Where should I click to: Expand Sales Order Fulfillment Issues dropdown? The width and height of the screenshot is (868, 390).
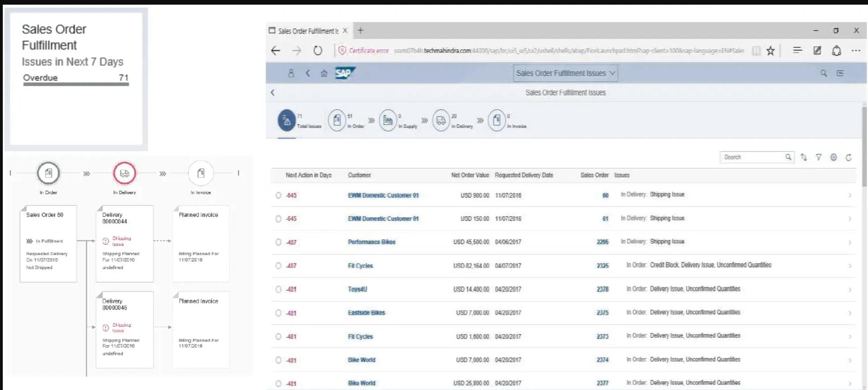565,73
